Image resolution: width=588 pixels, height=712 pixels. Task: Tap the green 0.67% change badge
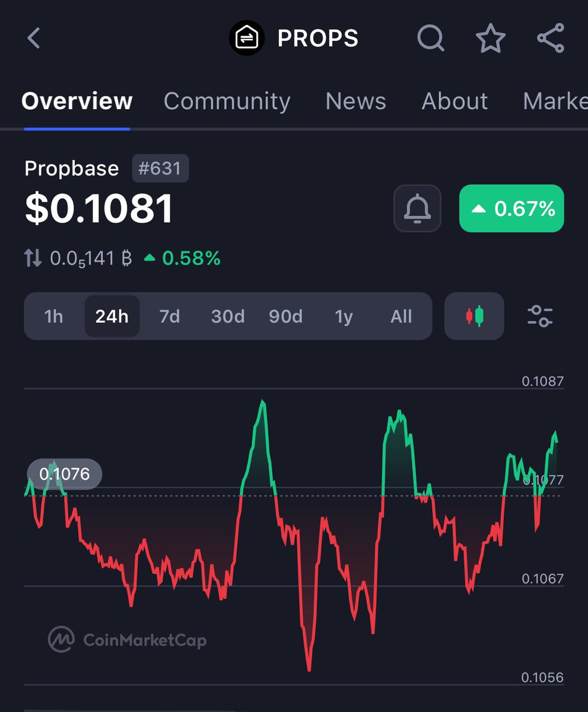point(511,208)
